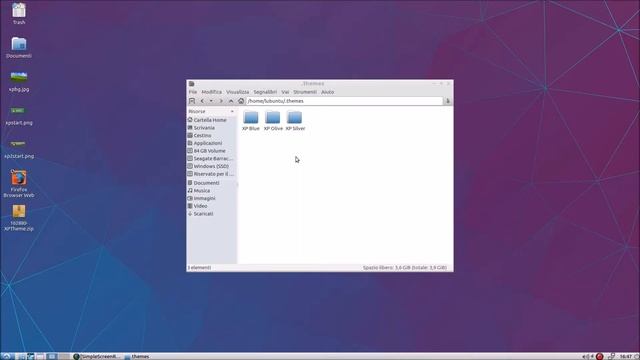Select the 162880-XPTheme.zip desktop file
This screenshot has height=360, width=640.
19,218
